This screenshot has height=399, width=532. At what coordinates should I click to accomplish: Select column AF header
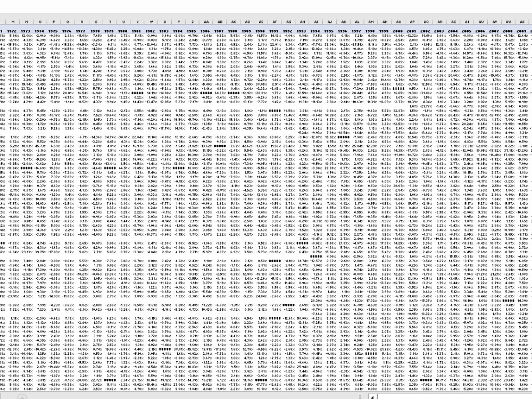pos(275,22)
